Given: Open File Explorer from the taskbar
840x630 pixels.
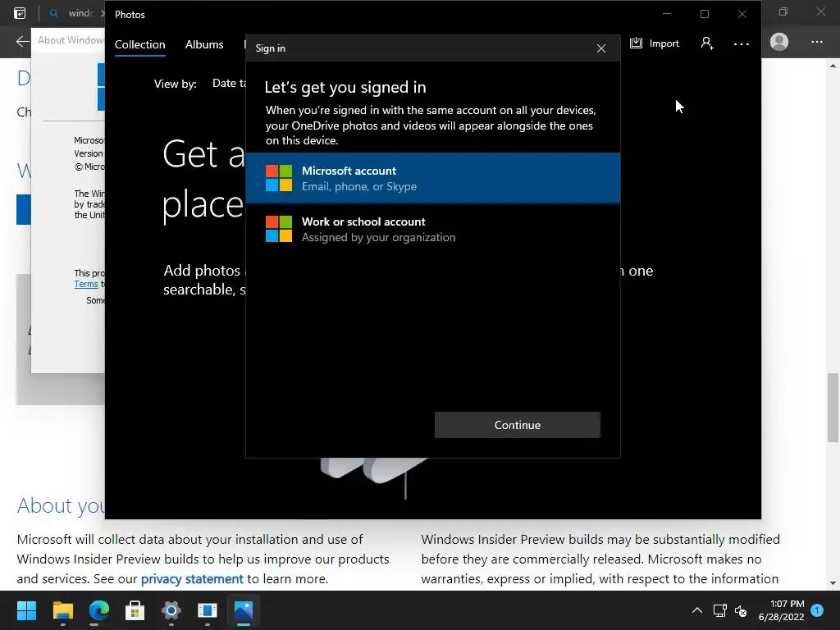Looking at the screenshot, I should (x=62, y=610).
